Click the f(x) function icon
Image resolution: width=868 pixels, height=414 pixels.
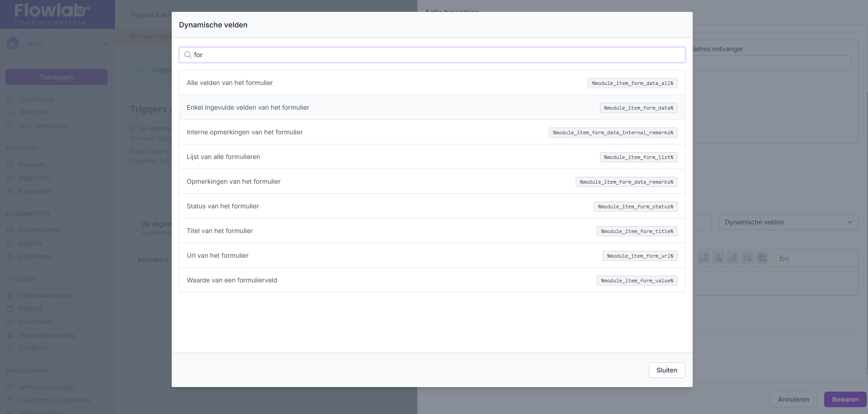tap(784, 258)
